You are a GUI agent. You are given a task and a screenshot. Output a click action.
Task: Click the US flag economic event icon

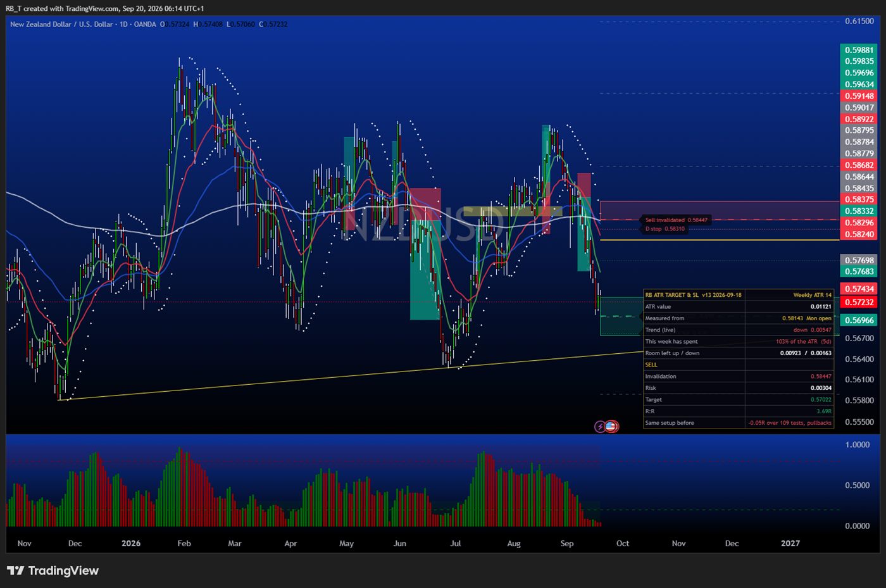pyautogui.click(x=611, y=427)
